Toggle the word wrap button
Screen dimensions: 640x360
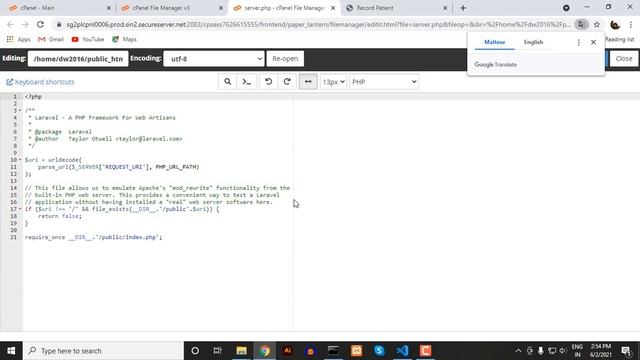click(308, 82)
